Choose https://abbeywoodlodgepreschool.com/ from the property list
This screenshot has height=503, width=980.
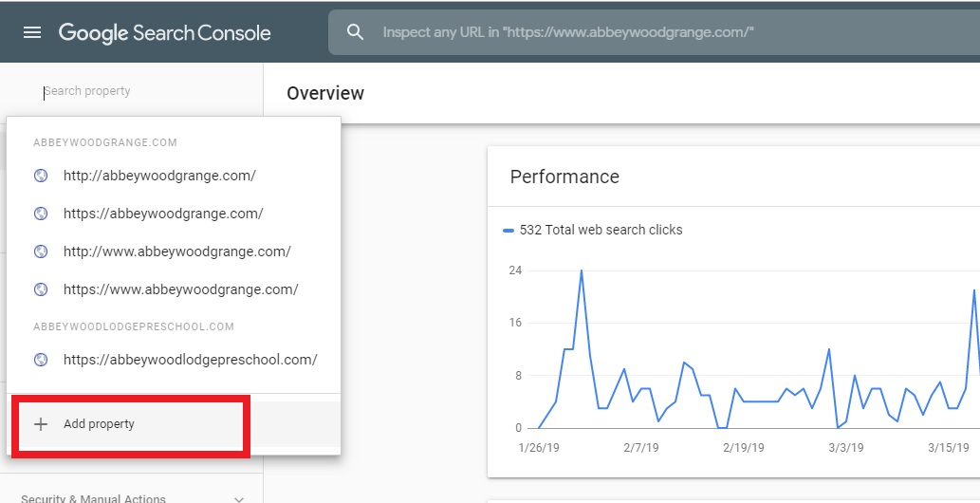pyautogui.click(x=190, y=360)
